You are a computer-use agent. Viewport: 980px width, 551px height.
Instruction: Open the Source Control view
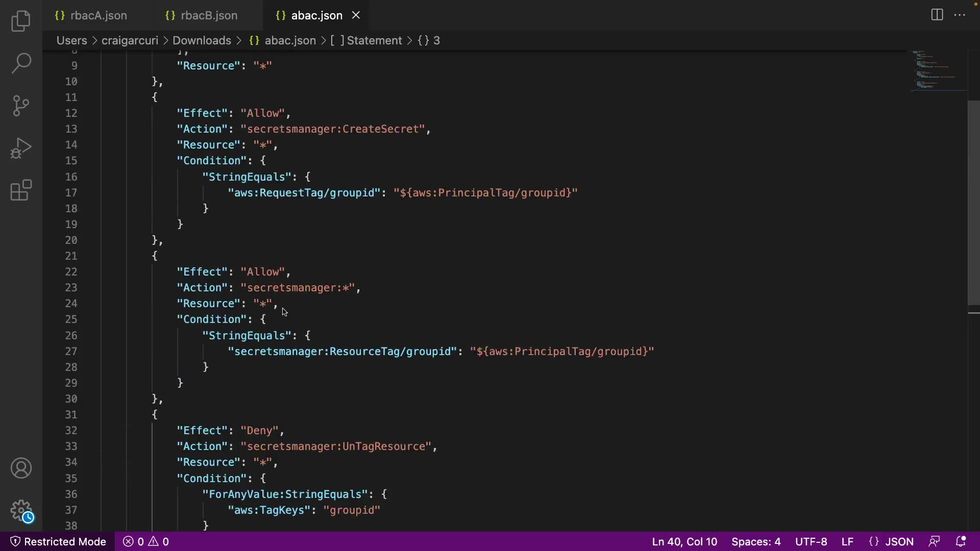(x=21, y=106)
